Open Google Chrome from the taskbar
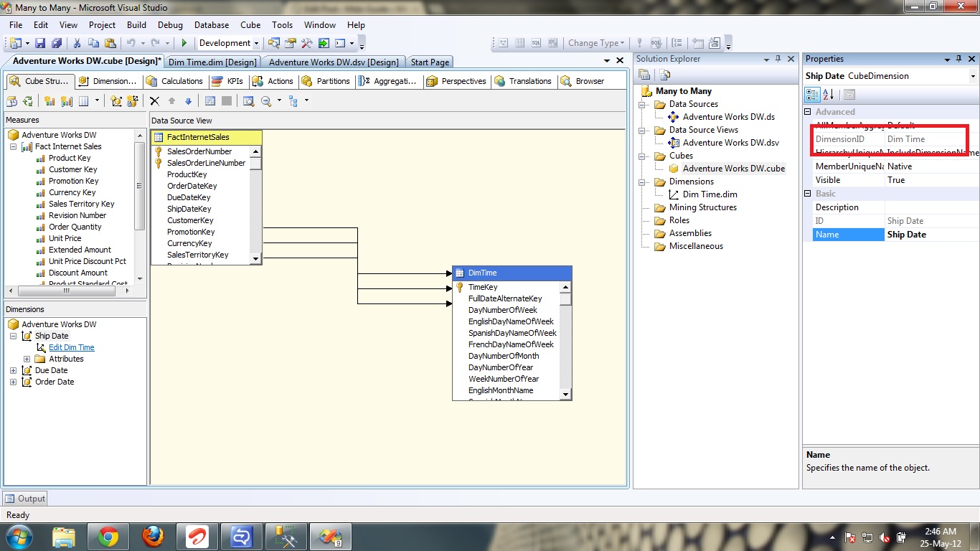The height and width of the screenshot is (551, 980). [x=108, y=537]
